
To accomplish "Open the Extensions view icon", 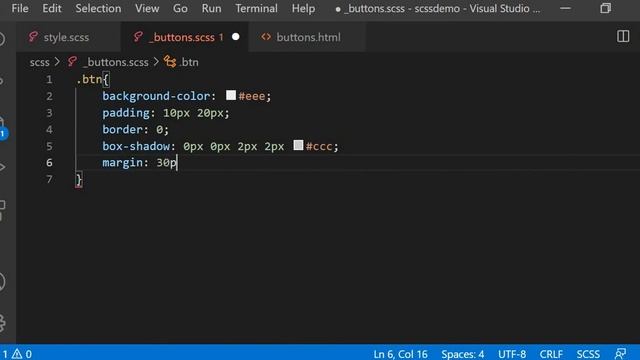I will [2, 210].
